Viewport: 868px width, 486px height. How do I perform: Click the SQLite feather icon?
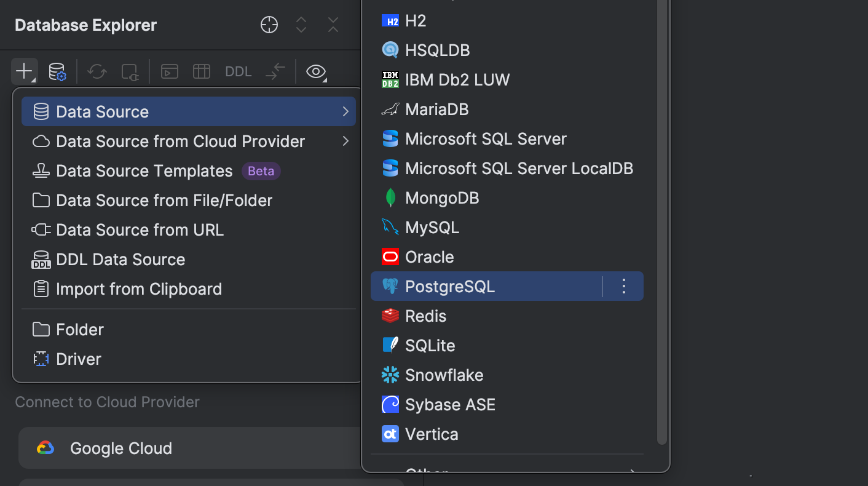390,345
